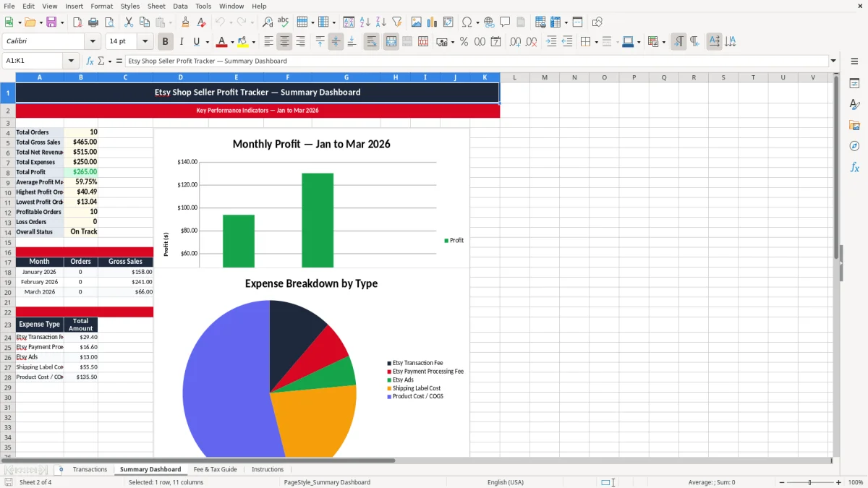Open sidebar Properties panel

pyautogui.click(x=854, y=83)
